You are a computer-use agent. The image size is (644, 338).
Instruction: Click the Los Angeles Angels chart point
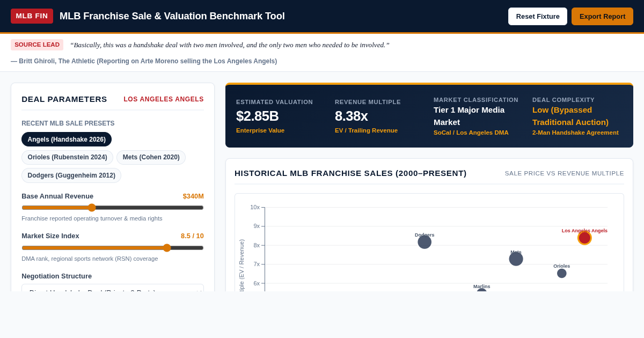tap(584, 238)
